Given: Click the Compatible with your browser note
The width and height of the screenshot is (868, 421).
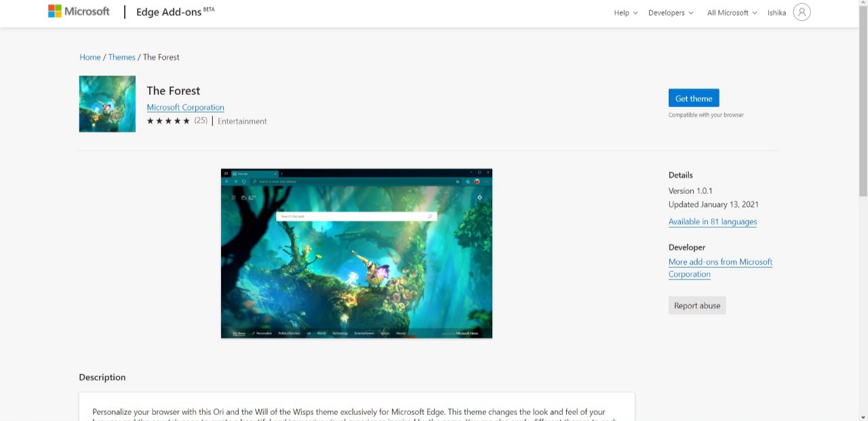Looking at the screenshot, I should point(706,115).
